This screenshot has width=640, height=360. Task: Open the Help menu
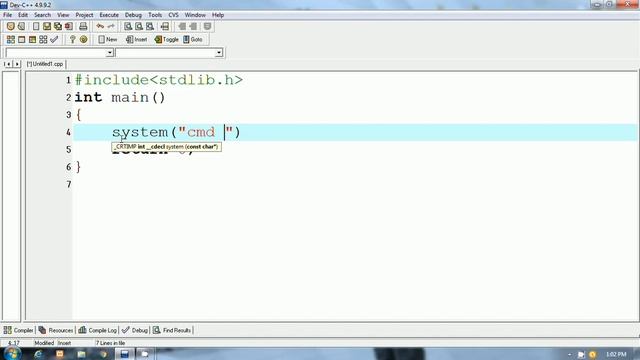[218, 15]
